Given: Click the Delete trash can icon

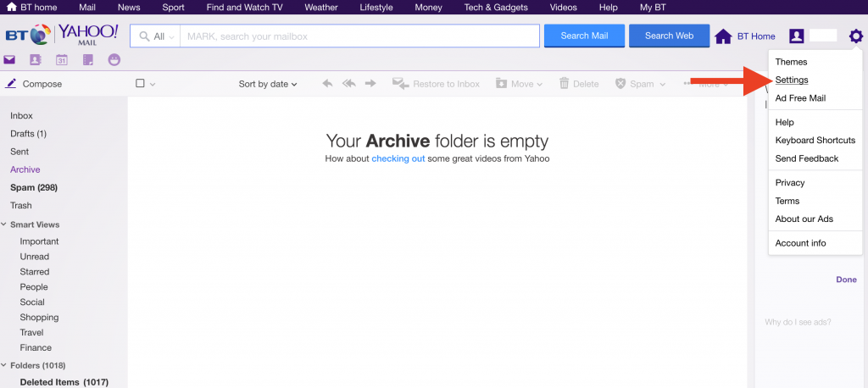Looking at the screenshot, I should click(x=564, y=84).
